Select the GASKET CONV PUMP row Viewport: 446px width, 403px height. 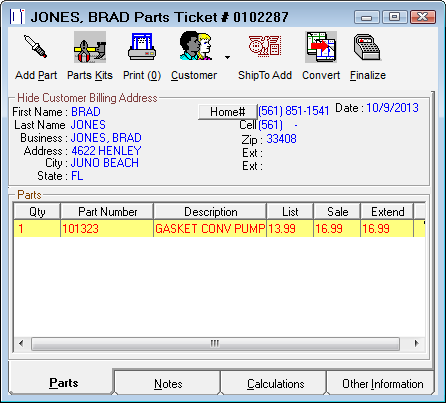[219, 229]
